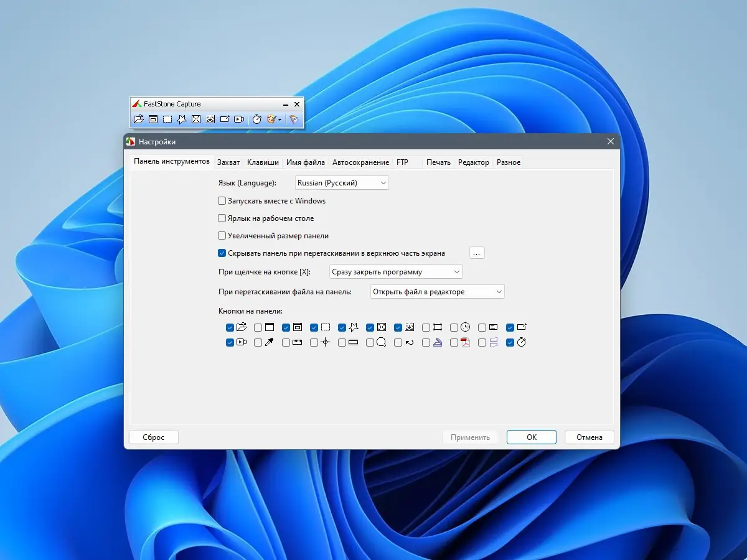Image resolution: width=747 pixels, height=560 pixels.
Task: Enable the PDF icon button checkbox
Action: [x=454, y=342]
